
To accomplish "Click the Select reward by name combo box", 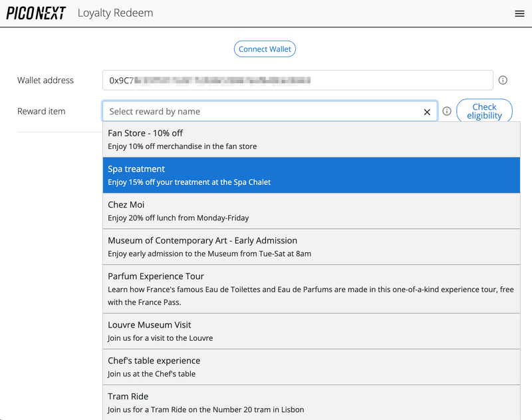I will pyautogui.click(x=263, y=112).
